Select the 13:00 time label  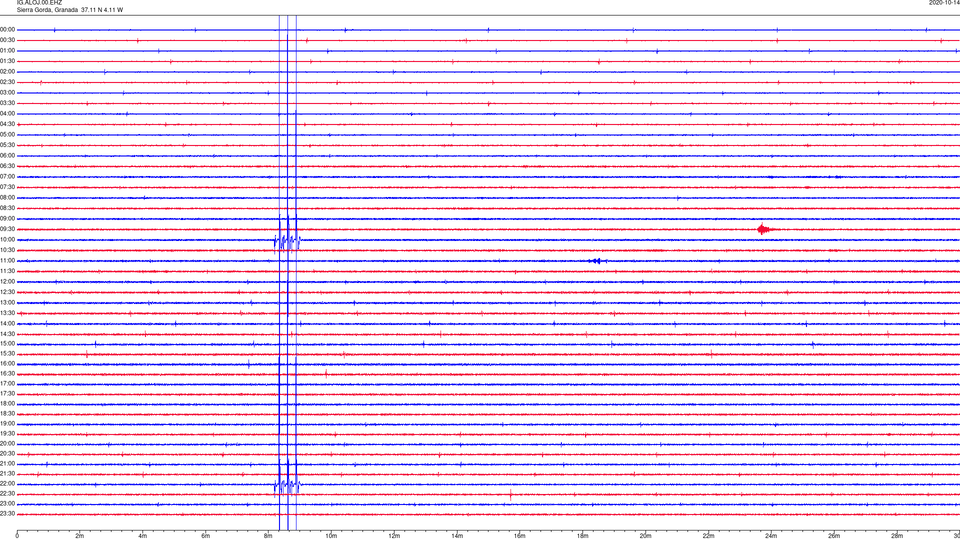click(x=8, y=302)
